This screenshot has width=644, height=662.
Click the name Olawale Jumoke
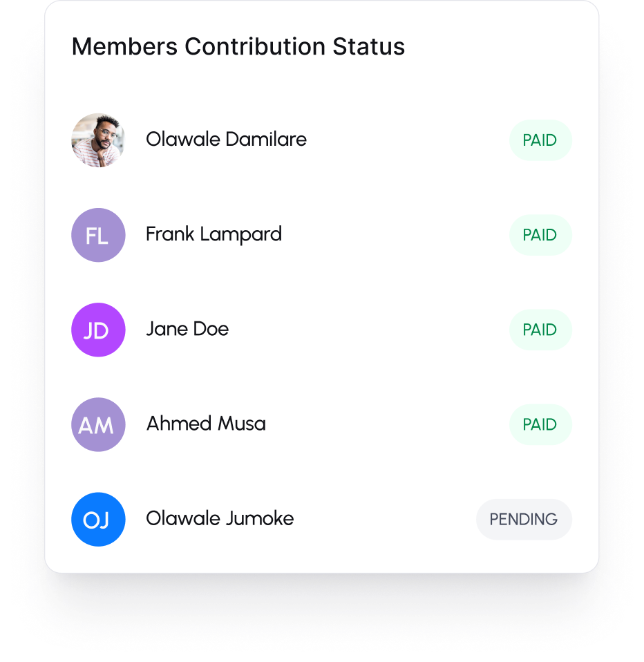pyautogui.click(x=220, y=518)
